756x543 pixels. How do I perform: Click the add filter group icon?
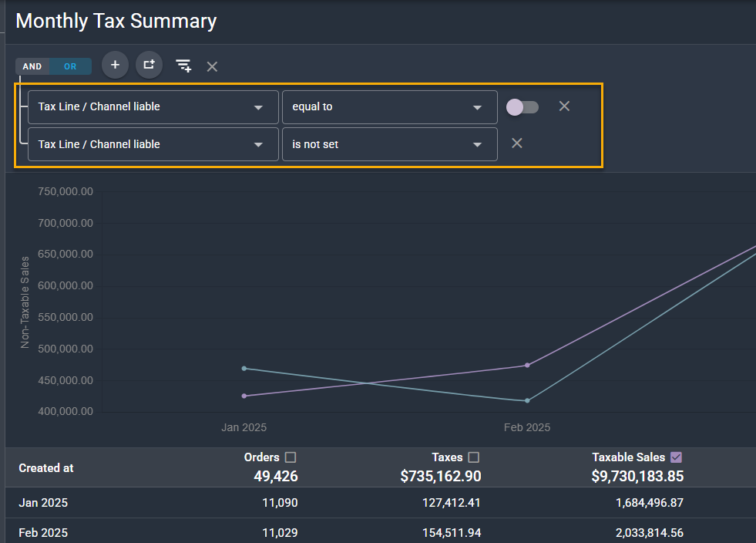tap(150, 66)
